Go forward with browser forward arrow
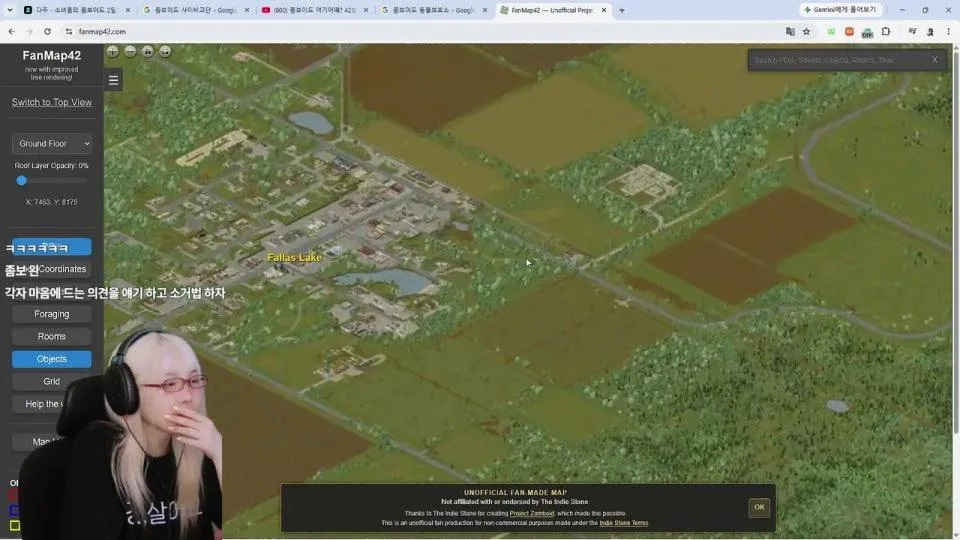Viewport: 960px width, 540px height. (x=29, y=31)
